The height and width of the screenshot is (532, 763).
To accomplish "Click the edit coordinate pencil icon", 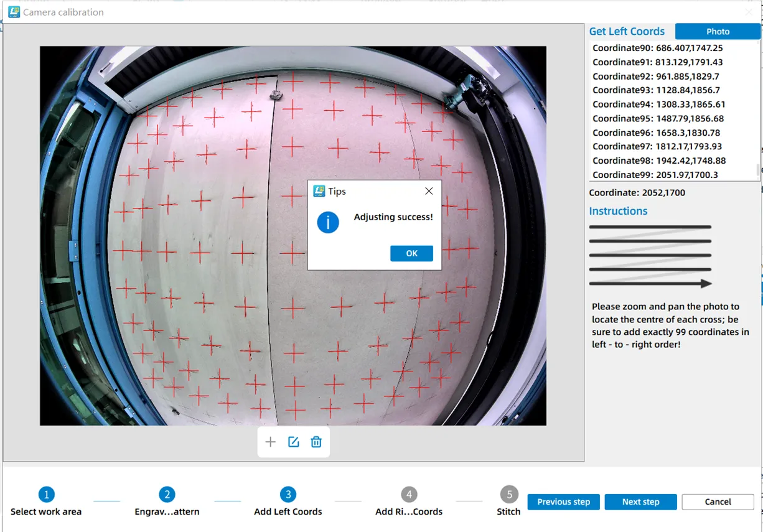I will click(293, 442).
